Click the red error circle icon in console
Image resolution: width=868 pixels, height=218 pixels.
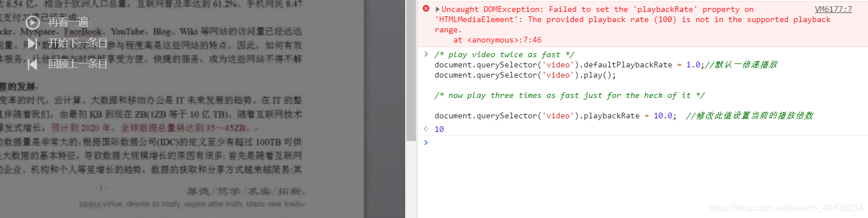[x=426, y=9]
